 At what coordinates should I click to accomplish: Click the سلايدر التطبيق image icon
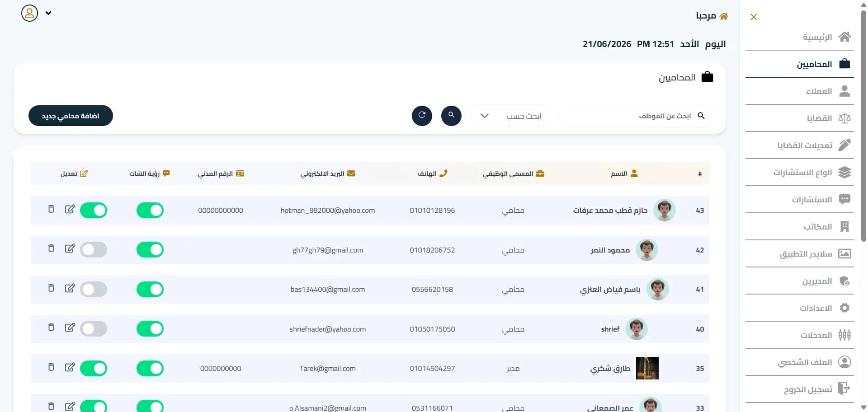pyautogui.click(x=844, y=254)
